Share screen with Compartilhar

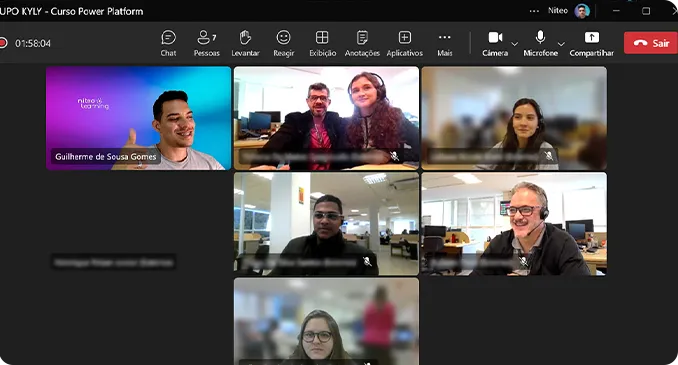coord(592,43)
